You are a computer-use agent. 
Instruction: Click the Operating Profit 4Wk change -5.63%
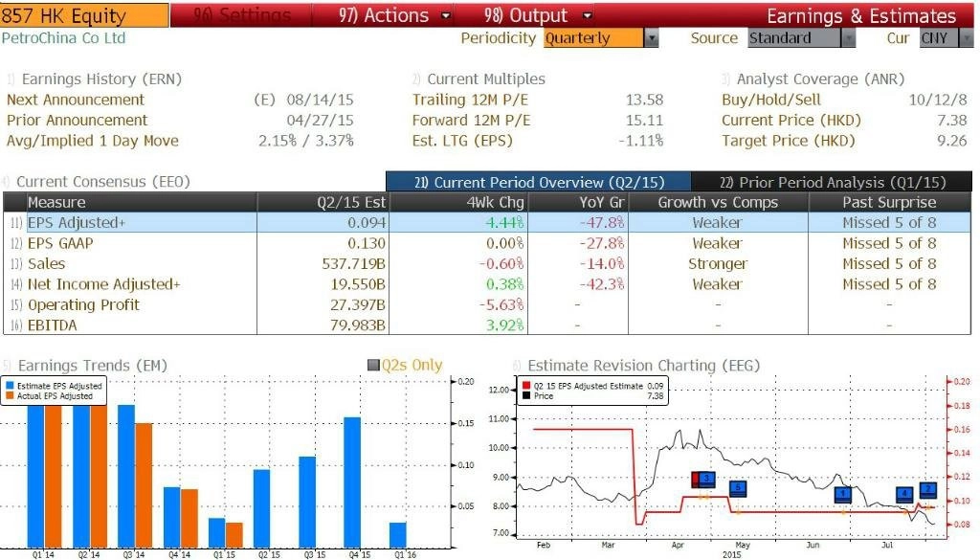pos(501,305)
